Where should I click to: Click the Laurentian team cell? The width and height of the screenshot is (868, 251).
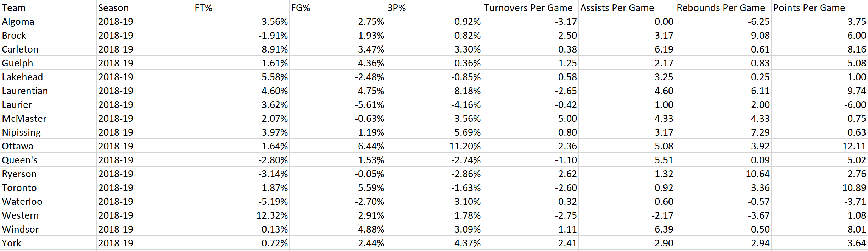coord(25,91)
